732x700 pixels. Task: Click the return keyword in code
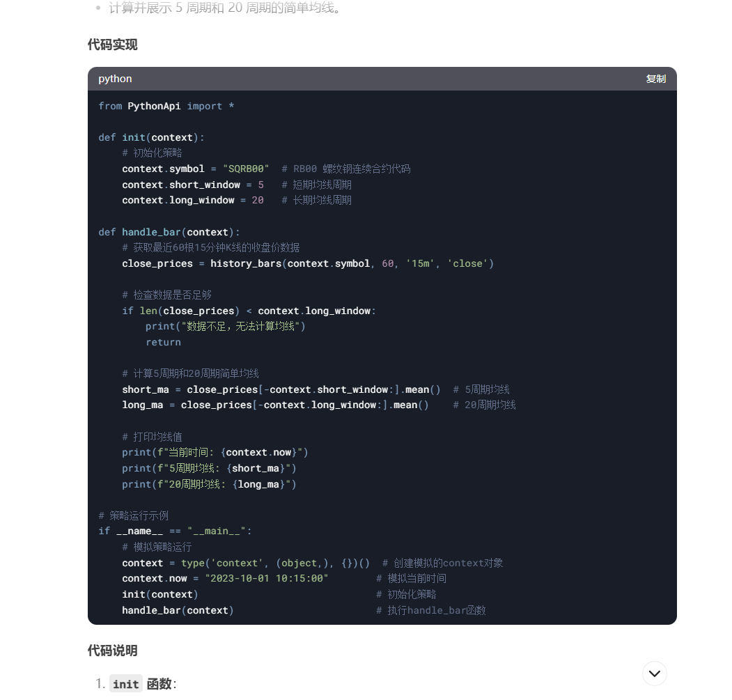(163, 342)
